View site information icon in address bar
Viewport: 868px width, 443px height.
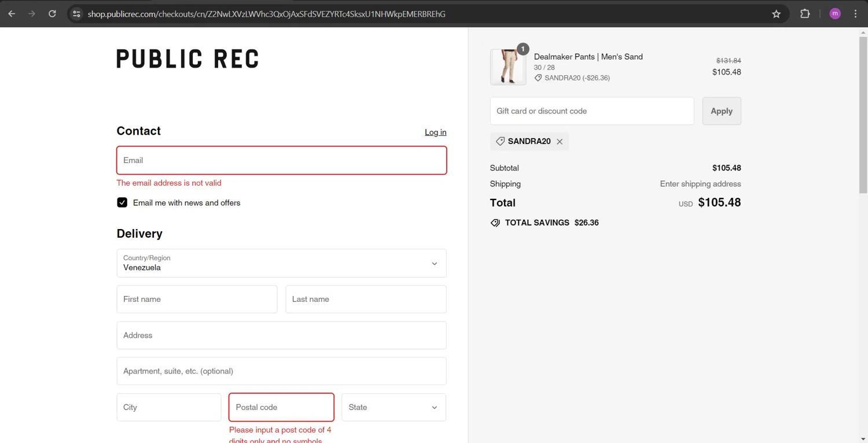pyautogui.click(x=76, y=14)
